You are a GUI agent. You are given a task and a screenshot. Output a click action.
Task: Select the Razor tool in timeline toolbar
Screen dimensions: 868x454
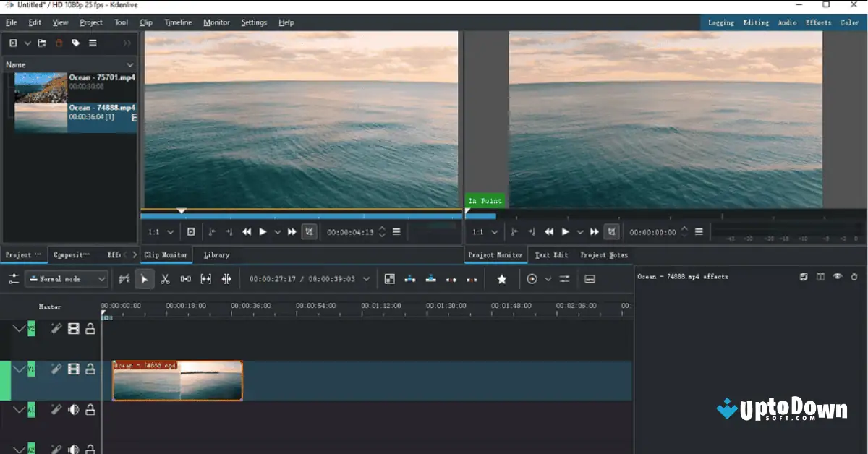point(164,278)
